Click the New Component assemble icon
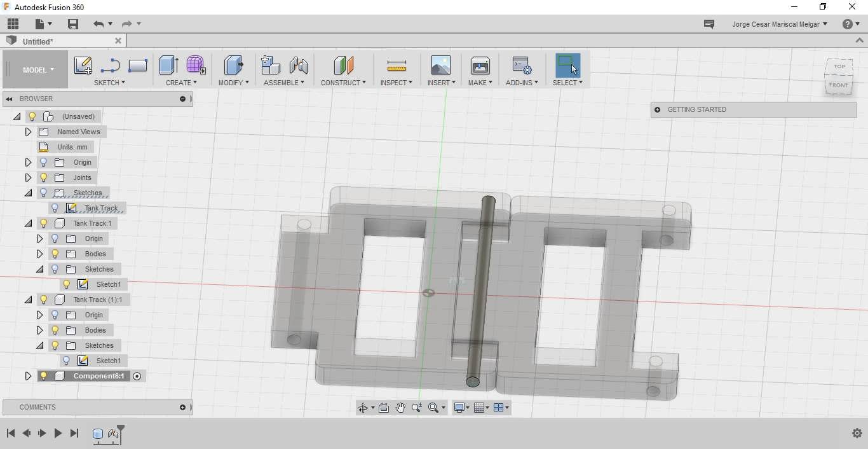 (270, 65)
